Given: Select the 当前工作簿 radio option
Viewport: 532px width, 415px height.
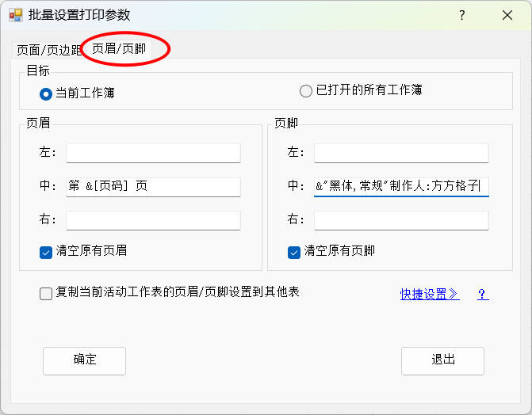Looking at the screenshot, I should (x=46, y=93).
